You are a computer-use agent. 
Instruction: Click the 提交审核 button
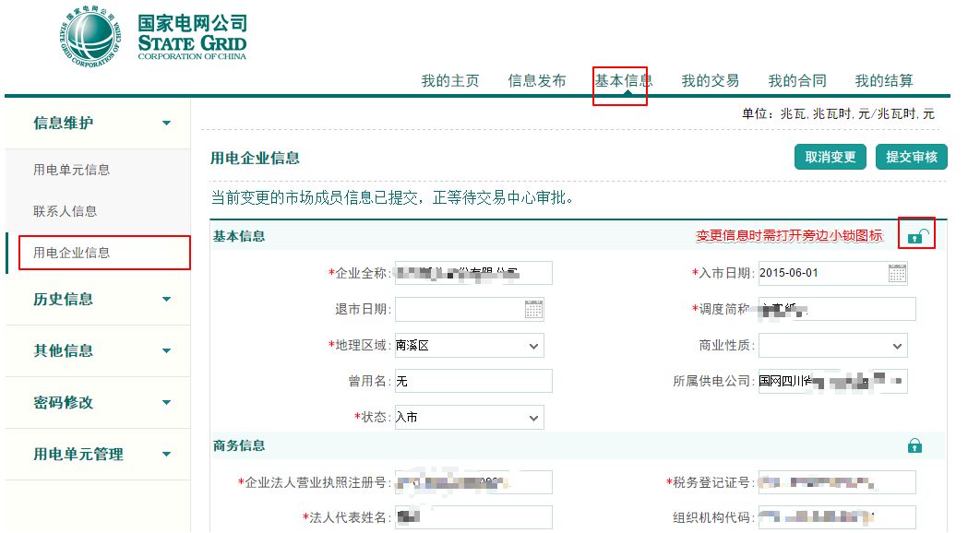pyautogui.click(x=911, y=157)
